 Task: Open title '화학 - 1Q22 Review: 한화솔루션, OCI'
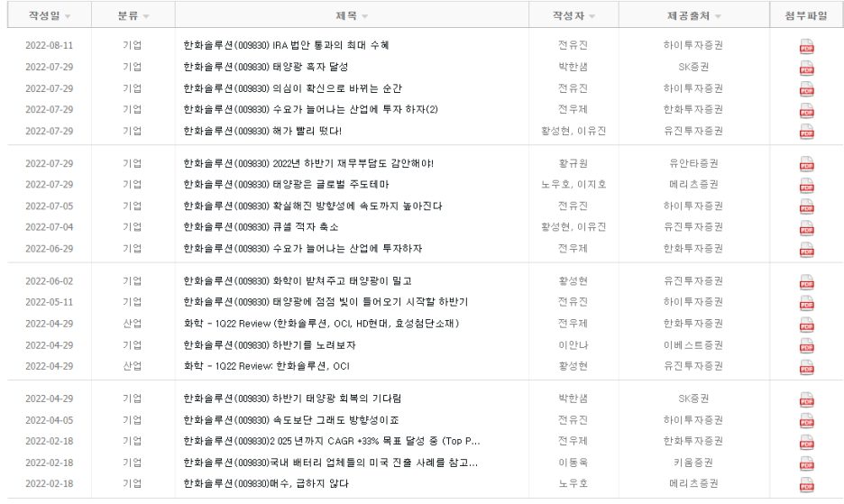point(266,366)
